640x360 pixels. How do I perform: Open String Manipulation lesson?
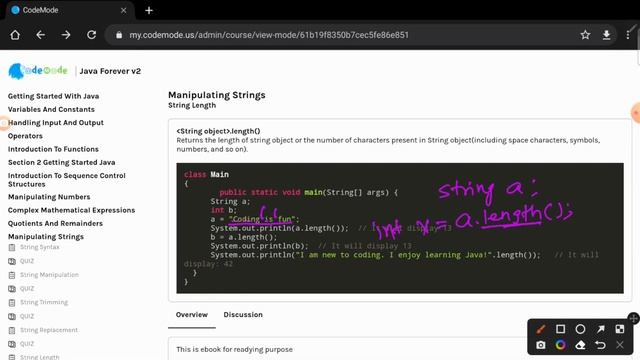click(x=49, y=275)
